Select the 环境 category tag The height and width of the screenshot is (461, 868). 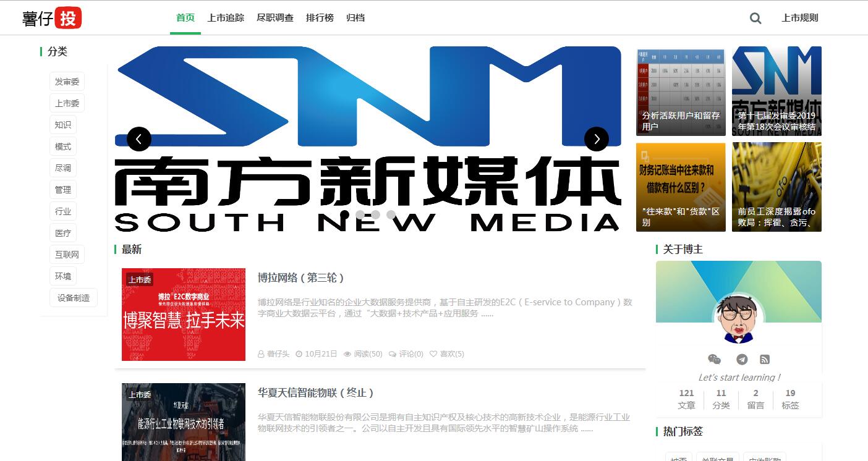pyautogui.click(x=63, y=276)
